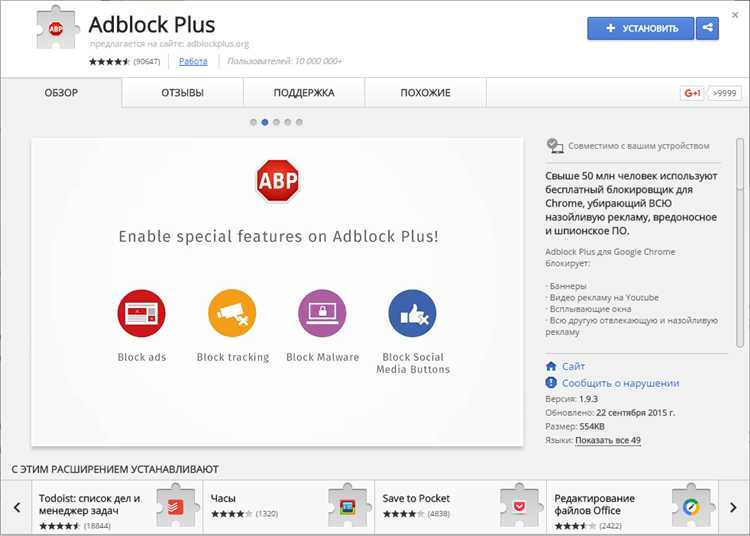Click the alert icon beside Сообщить о нарушении
The image size is (750, 536).
[x=551, y=383]
